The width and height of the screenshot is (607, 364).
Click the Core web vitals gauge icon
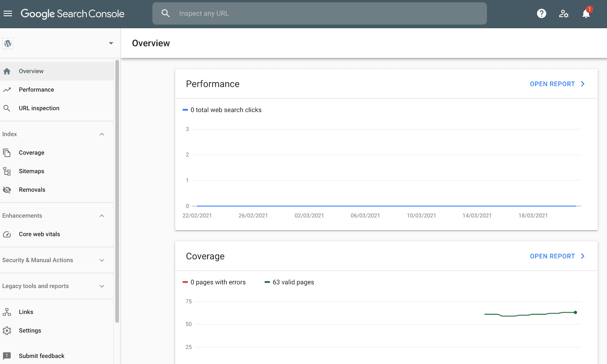[x=7, y=234]
